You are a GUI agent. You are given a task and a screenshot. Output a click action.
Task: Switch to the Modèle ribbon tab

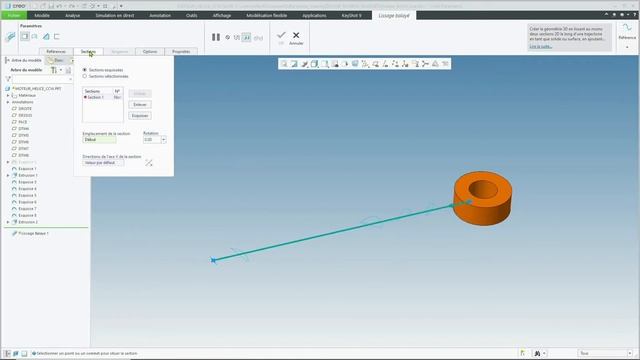42,16
